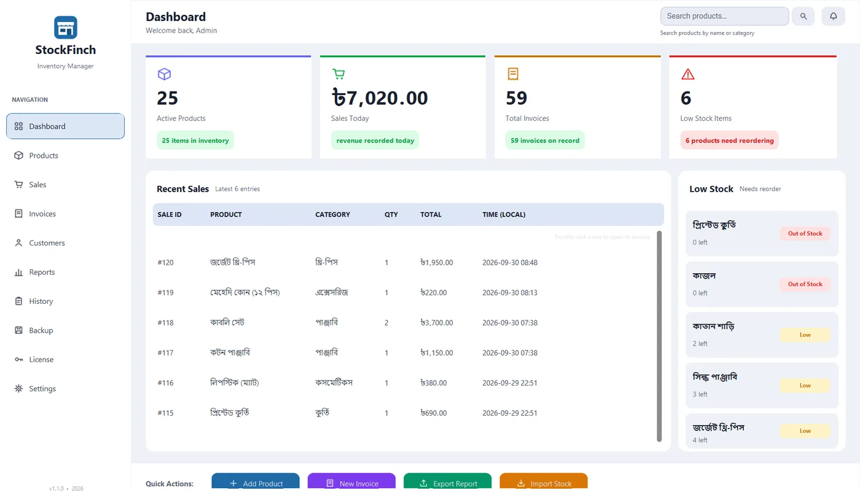
Task: Click the New Invoice button
Action: [x=351, y=481]
